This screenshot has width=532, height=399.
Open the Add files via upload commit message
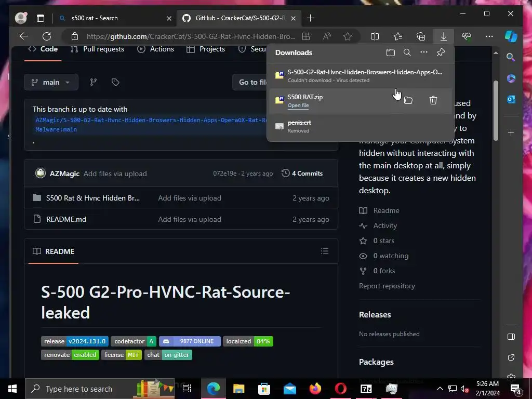pyautogui.click(x=115, y=174)
